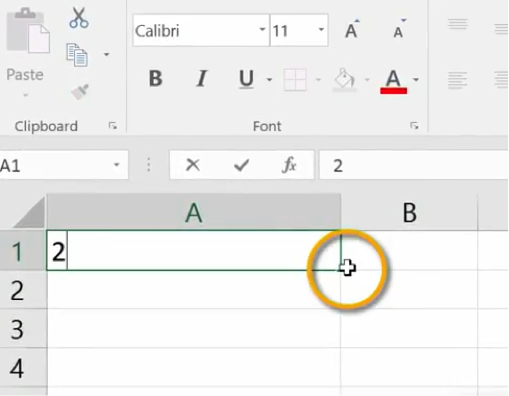Open borders dropdown arrow

[318, 80]
